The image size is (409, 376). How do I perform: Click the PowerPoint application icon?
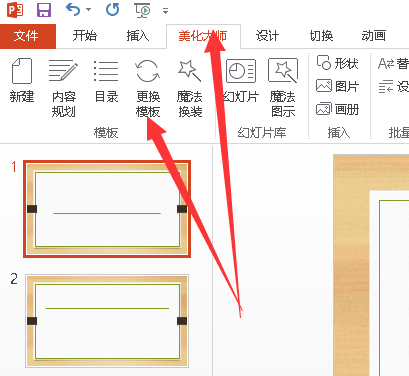(x=15, y=10)
